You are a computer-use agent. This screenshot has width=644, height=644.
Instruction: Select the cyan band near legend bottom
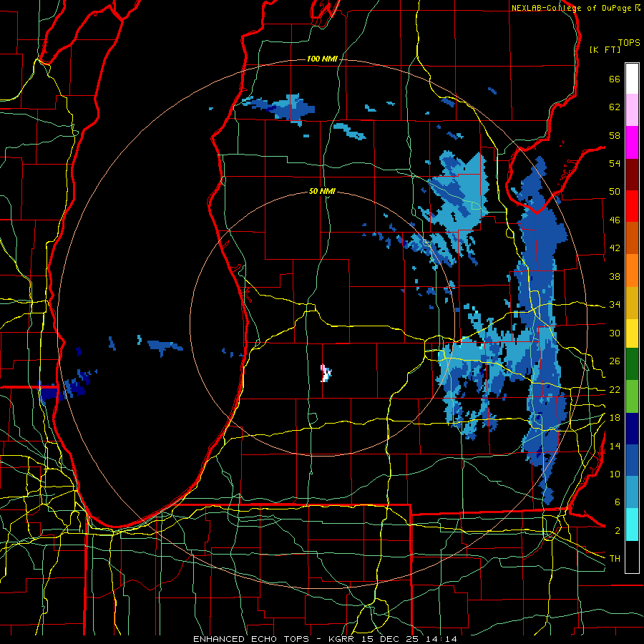(632, 525)
